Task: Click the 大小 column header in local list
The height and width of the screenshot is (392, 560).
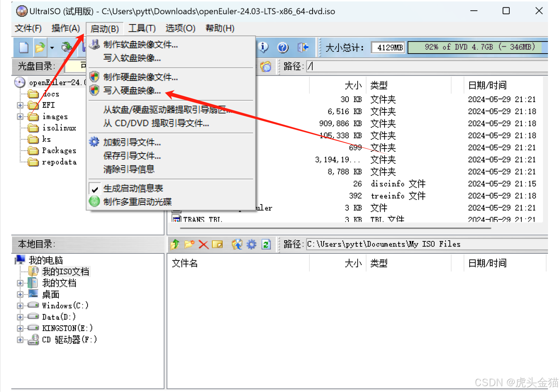Action: [x=353, y=263]
